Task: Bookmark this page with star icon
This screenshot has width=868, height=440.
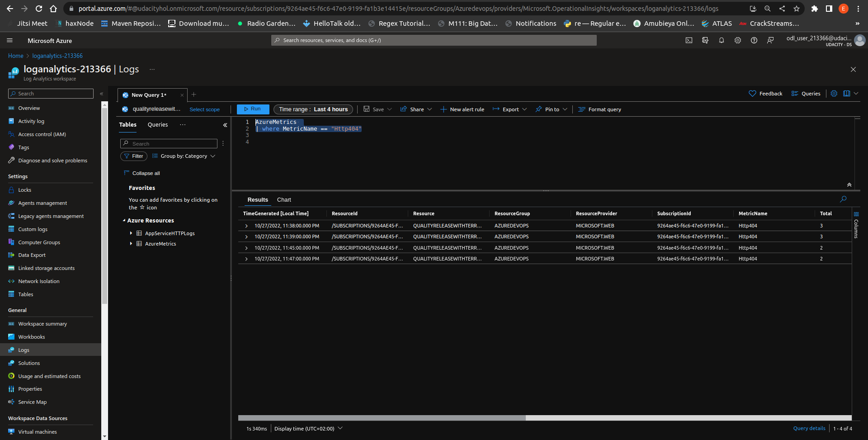Action: [x=797, y=9]
